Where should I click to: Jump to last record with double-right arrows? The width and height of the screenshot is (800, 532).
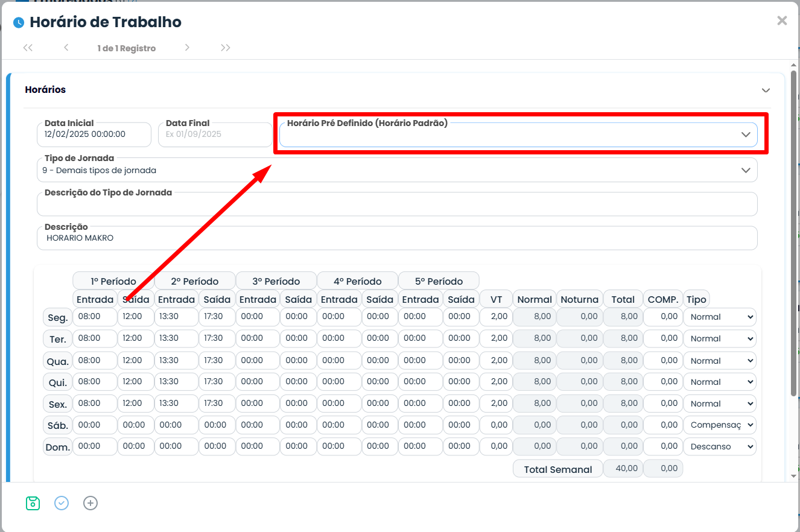pyautogui.click(x=226, y=48)
